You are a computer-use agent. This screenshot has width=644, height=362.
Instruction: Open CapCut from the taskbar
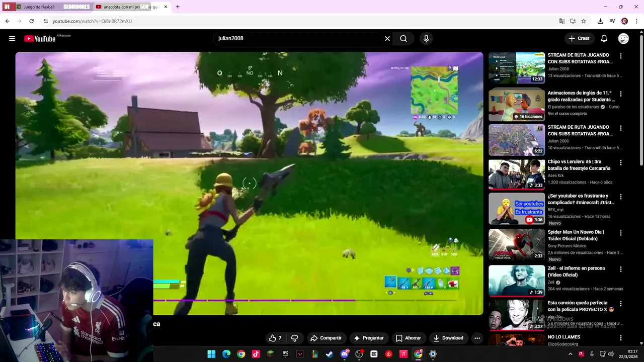tap(374, 354)
